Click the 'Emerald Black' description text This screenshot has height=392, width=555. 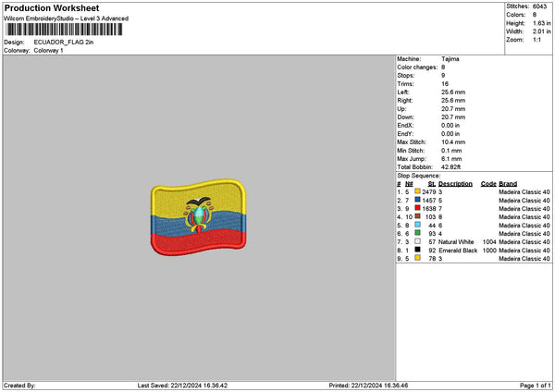(x=458, y=251)
